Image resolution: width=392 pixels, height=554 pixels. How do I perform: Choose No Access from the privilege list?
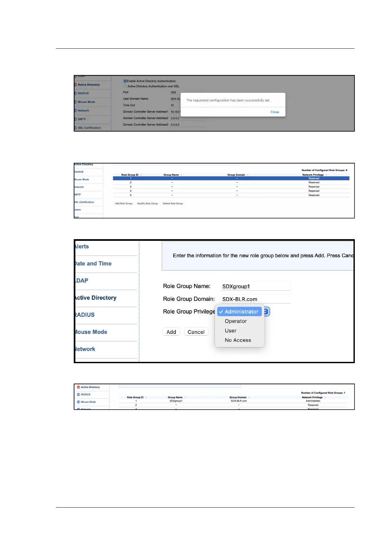click(x=238, y=340)
